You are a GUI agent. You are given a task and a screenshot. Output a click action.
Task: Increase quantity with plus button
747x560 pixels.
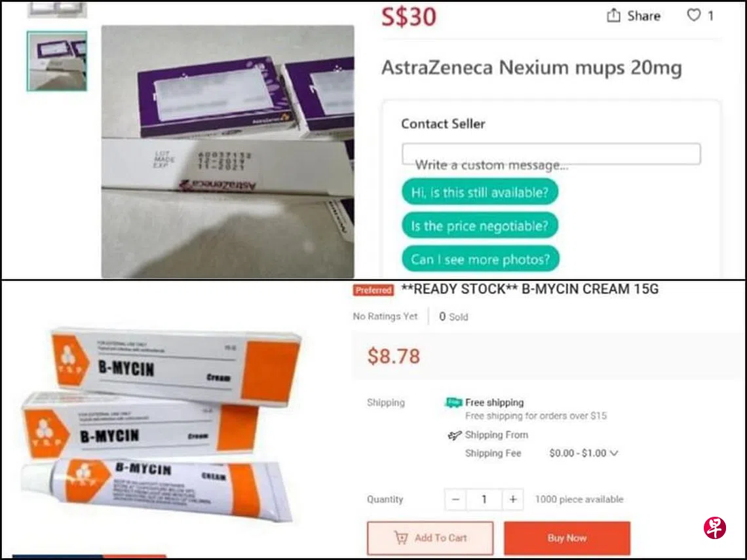tap(512, 500)
